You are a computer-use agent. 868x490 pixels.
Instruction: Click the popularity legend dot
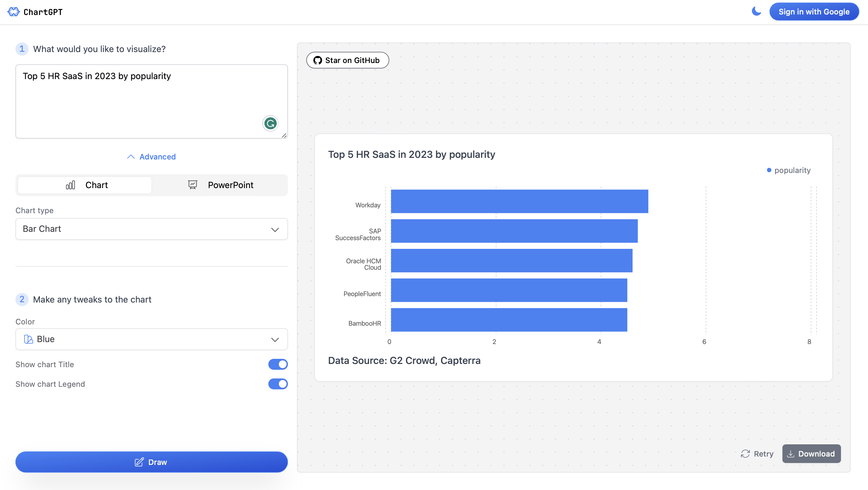pyautogui.click(x=769, y=170)
